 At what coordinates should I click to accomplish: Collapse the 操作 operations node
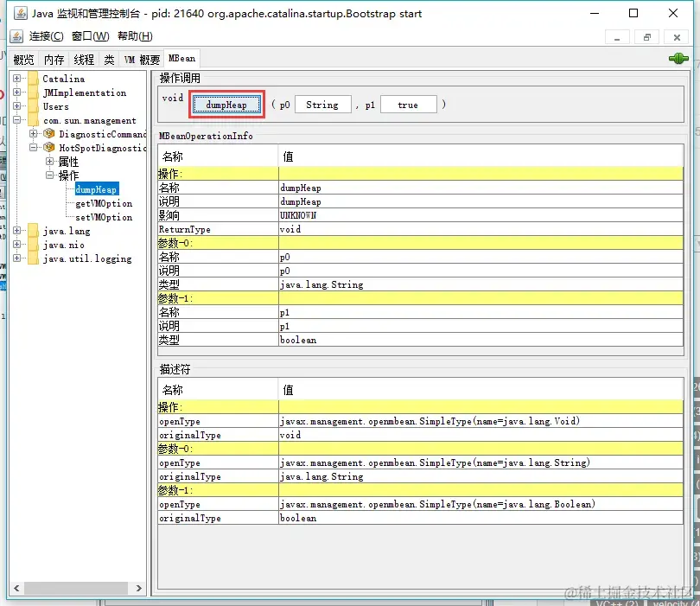[x=50, y=175]
